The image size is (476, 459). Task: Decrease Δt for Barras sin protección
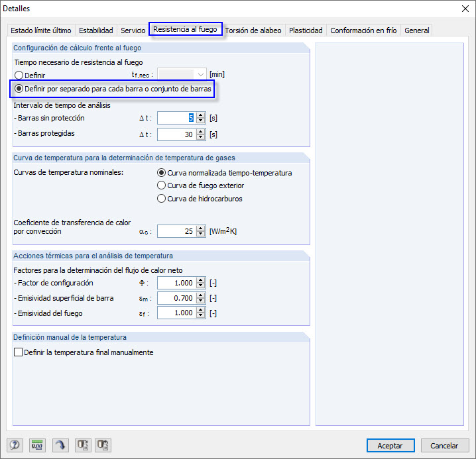click(x=201, y=121)
